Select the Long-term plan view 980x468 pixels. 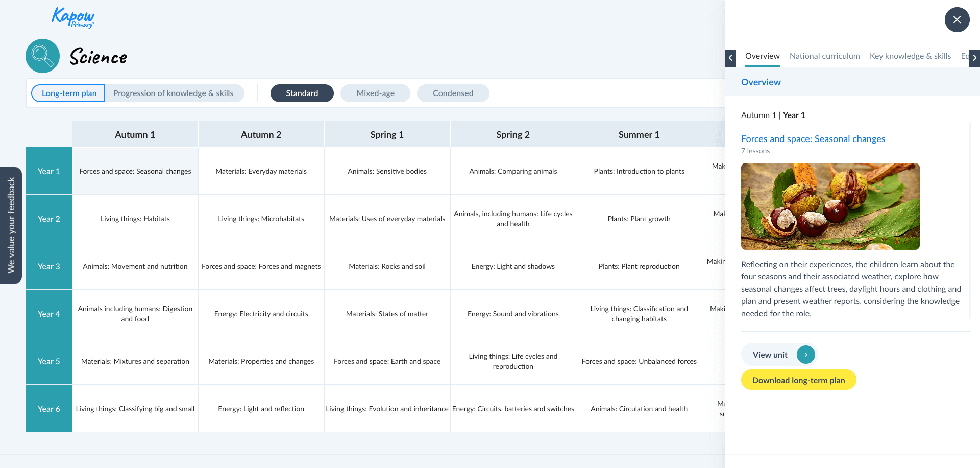point(69,93)
